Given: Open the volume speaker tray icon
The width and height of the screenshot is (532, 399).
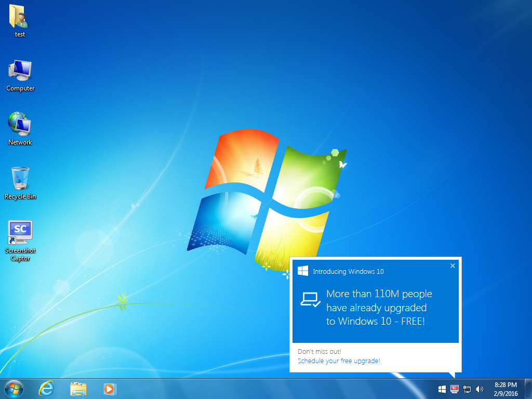Looking at the screenshot, I should coord(479,389).
